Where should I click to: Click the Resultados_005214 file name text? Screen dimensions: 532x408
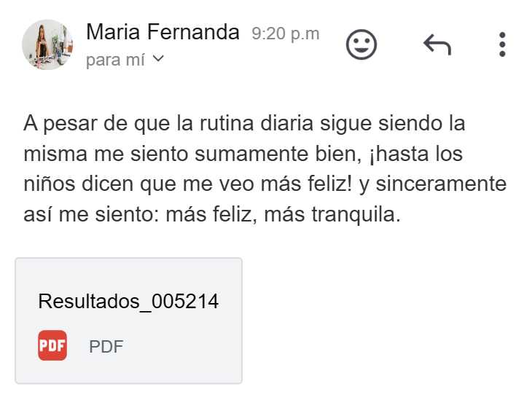pos(128,302)
